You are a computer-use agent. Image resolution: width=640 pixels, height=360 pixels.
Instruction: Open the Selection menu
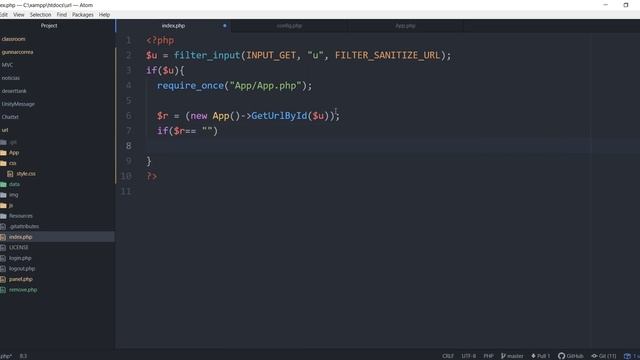pos(40,14)
